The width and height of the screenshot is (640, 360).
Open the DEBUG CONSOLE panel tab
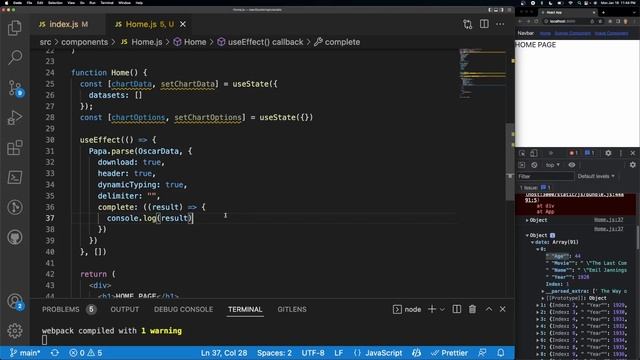[x=183, y=309]
